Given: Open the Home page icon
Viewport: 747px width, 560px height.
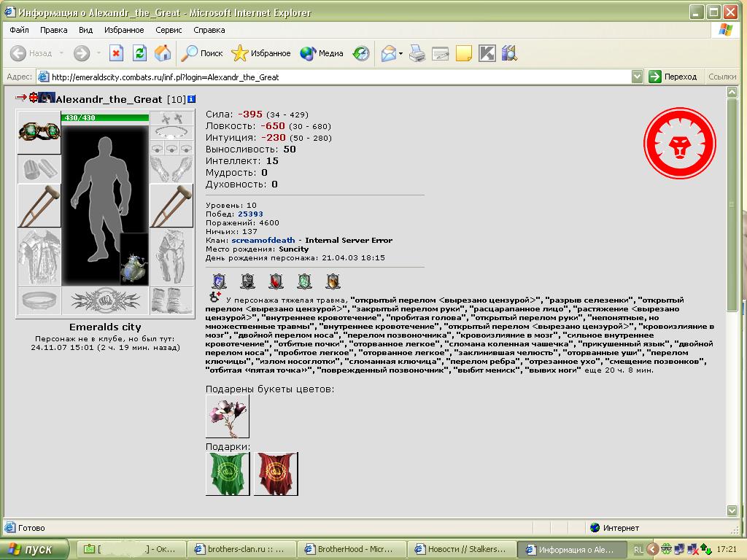Looking at the screenshot, I should (163, 53).
